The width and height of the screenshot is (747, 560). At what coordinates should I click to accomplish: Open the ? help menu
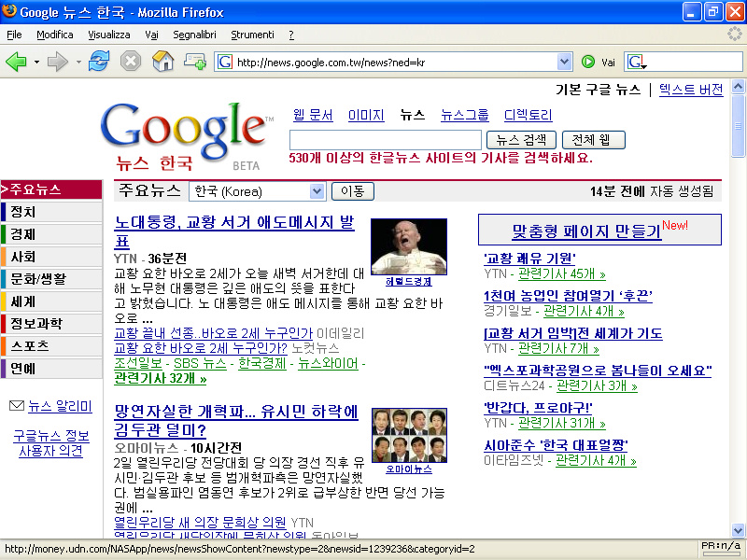tap(291, 35)
